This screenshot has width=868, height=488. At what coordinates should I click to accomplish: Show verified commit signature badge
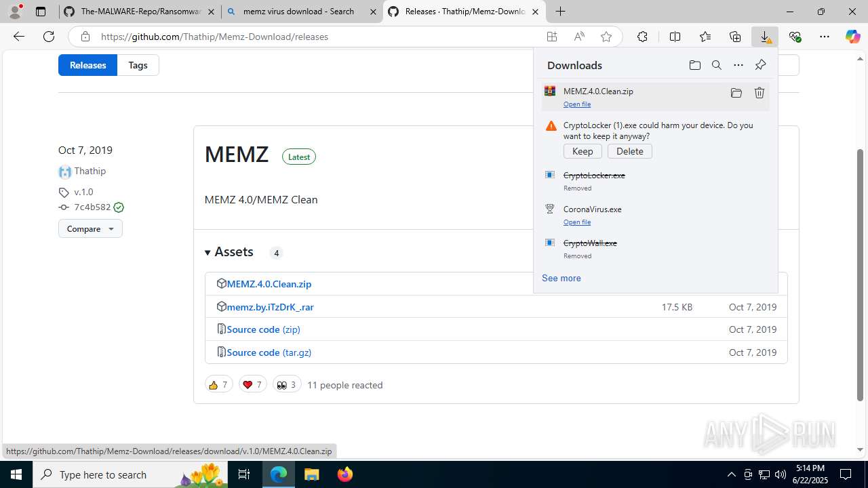[x=119, y=207]
